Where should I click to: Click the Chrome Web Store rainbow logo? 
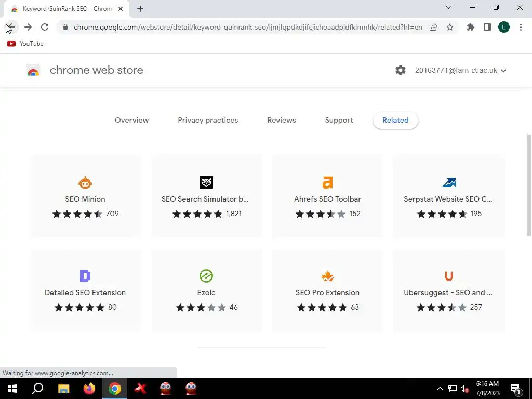(33, 70)
